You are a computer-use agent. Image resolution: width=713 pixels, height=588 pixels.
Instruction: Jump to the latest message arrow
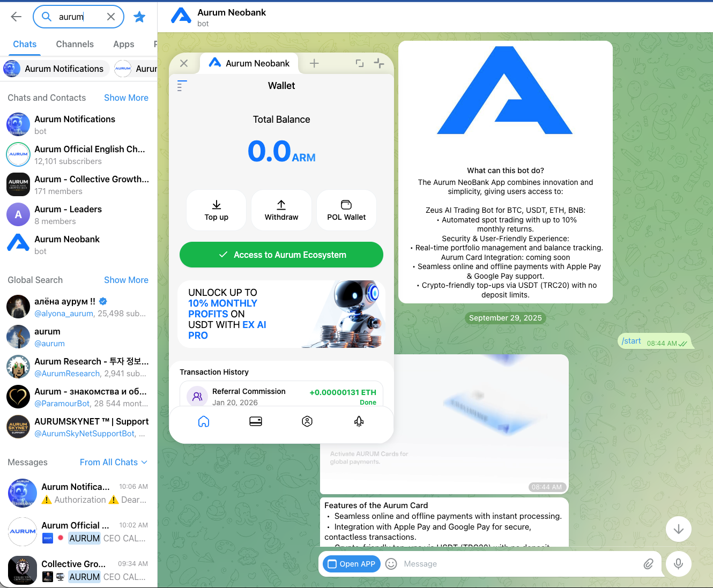tap(678, 529)
